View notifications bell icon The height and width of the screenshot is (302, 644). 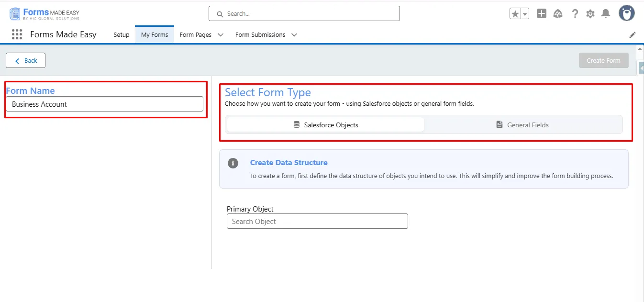pyautogui.click(x=606, y=14)
